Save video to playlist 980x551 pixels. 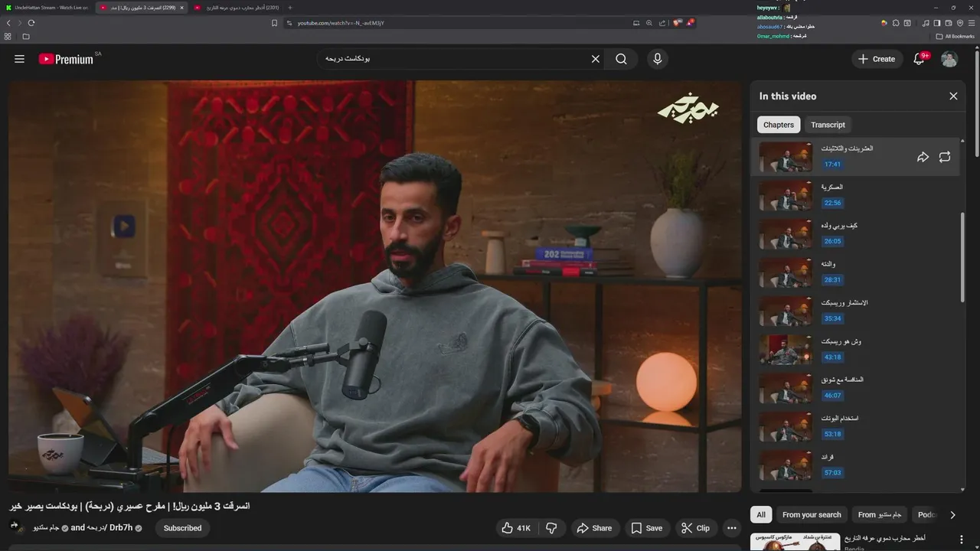[646, 528]
